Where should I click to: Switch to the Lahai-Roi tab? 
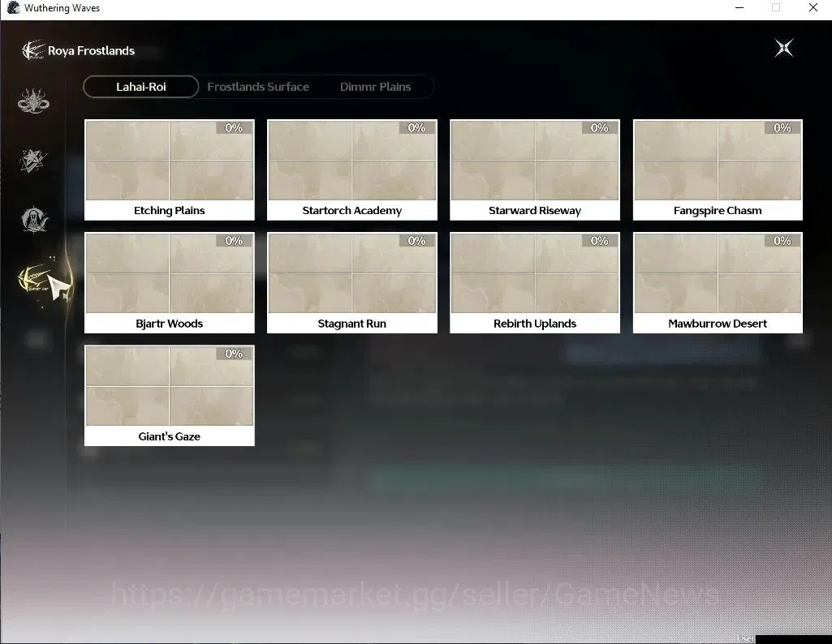[x=141, y=87]
